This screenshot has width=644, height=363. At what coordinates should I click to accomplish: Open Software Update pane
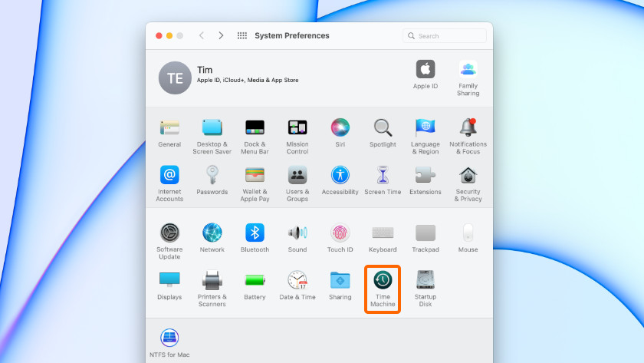[x=169, y=241]
